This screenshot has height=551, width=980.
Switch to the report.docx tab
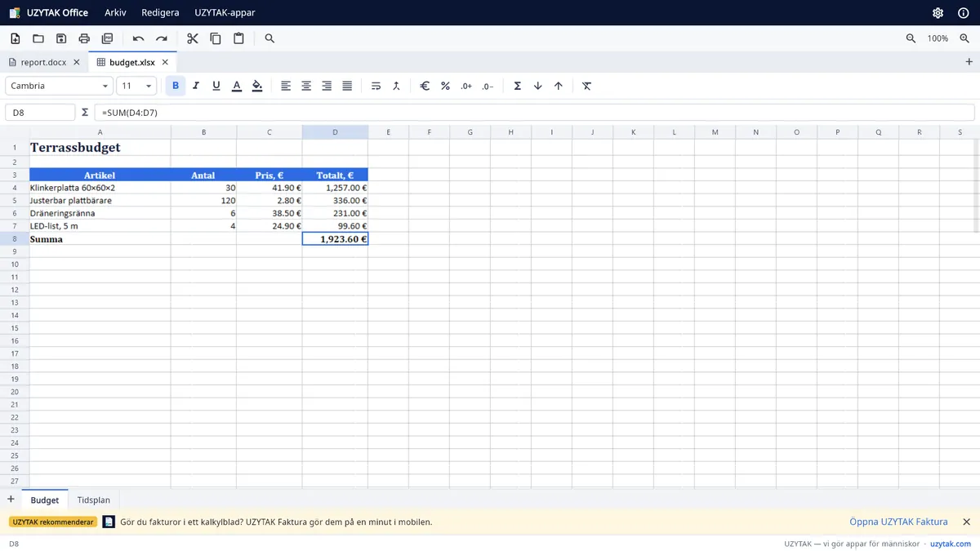click(x=44, y=62)
